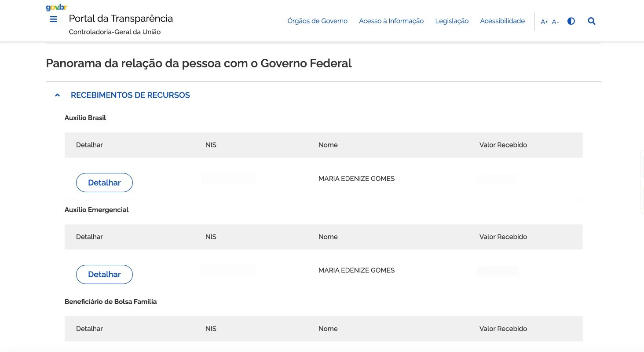Viewport: 644px width, 352px height.
Task: Decrease font size with A-
Action: 555,22
